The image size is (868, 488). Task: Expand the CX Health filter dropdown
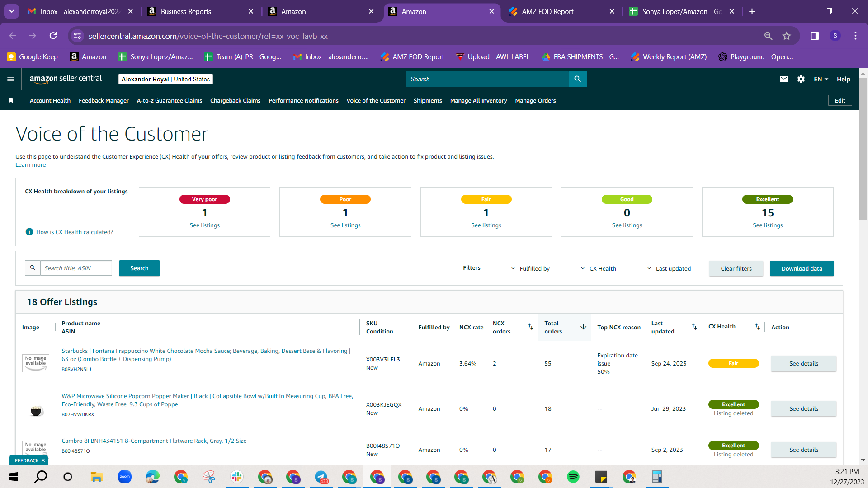pos(598,268)
